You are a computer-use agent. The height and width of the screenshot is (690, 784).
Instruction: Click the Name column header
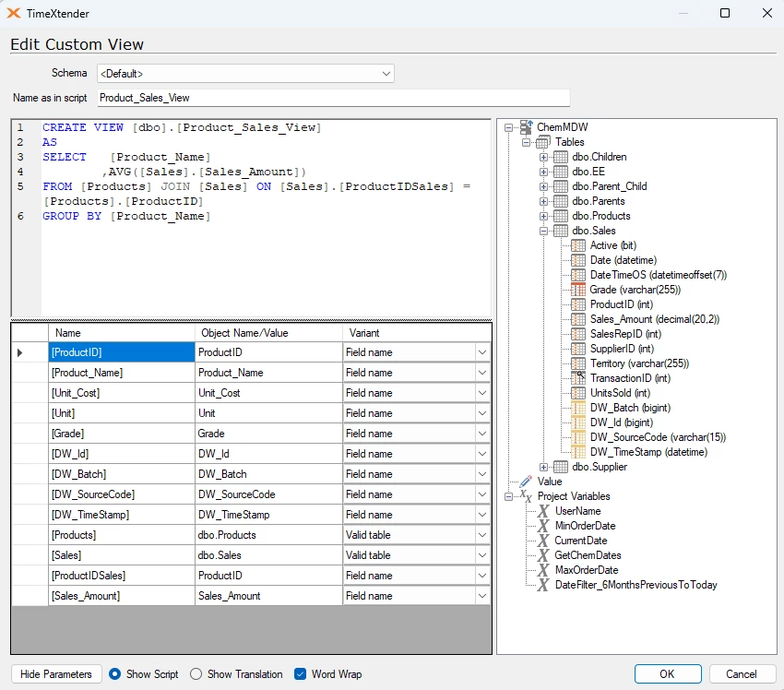[122, 333]
